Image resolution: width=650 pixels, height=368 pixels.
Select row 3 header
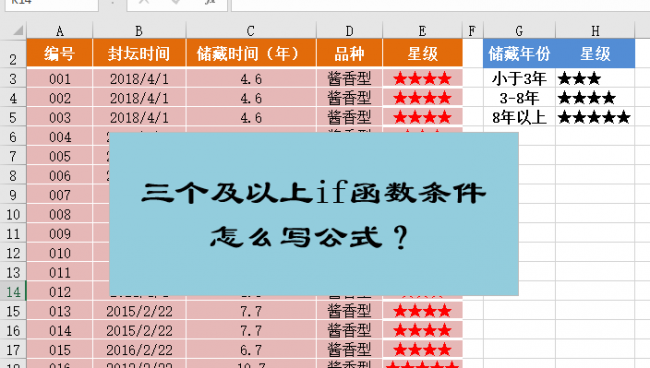tap(13, 79)
